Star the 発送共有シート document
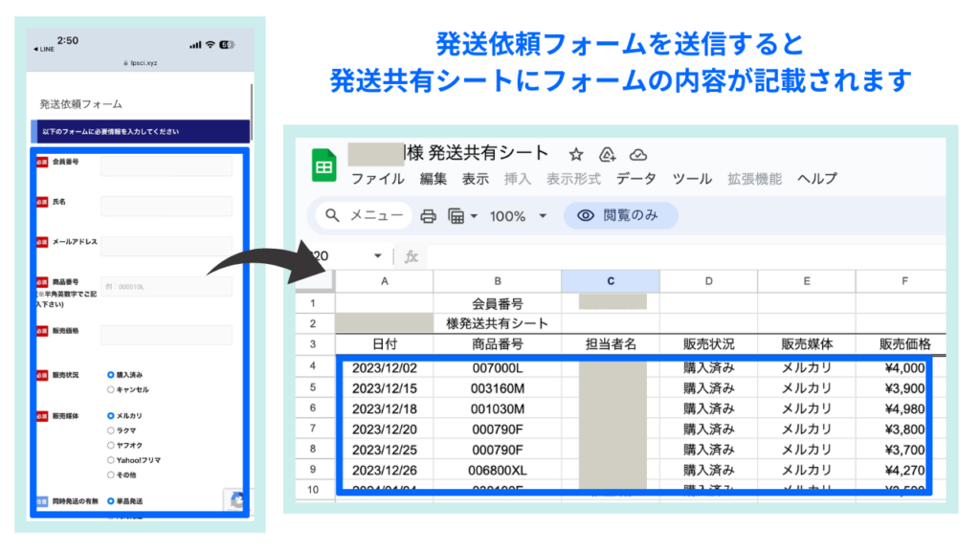 [x=576, y=154]
